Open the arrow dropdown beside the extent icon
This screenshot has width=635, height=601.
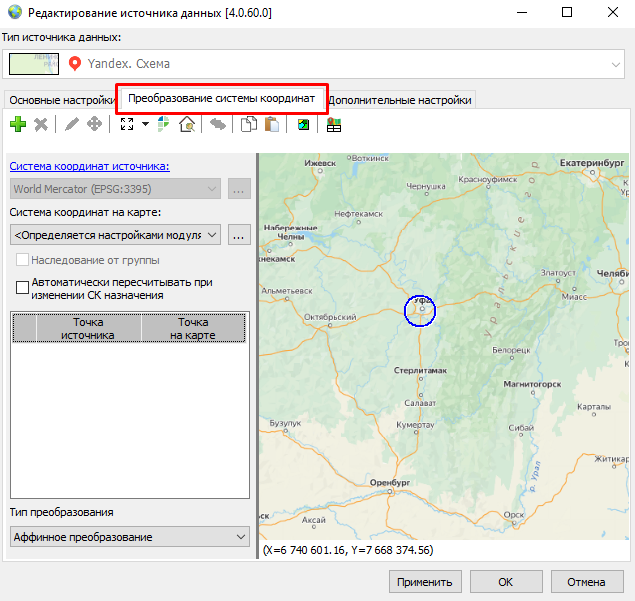pyautogui.click(x=145, y=124)
